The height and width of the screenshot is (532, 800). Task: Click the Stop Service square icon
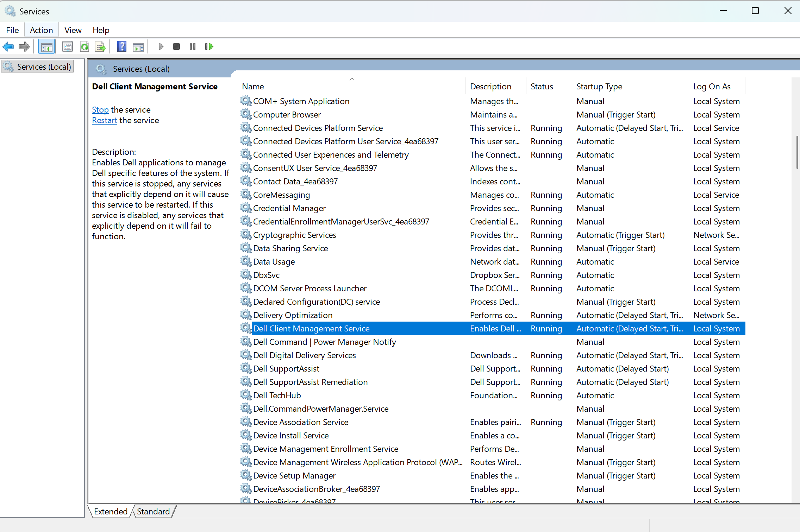click(x=176, y=46)
